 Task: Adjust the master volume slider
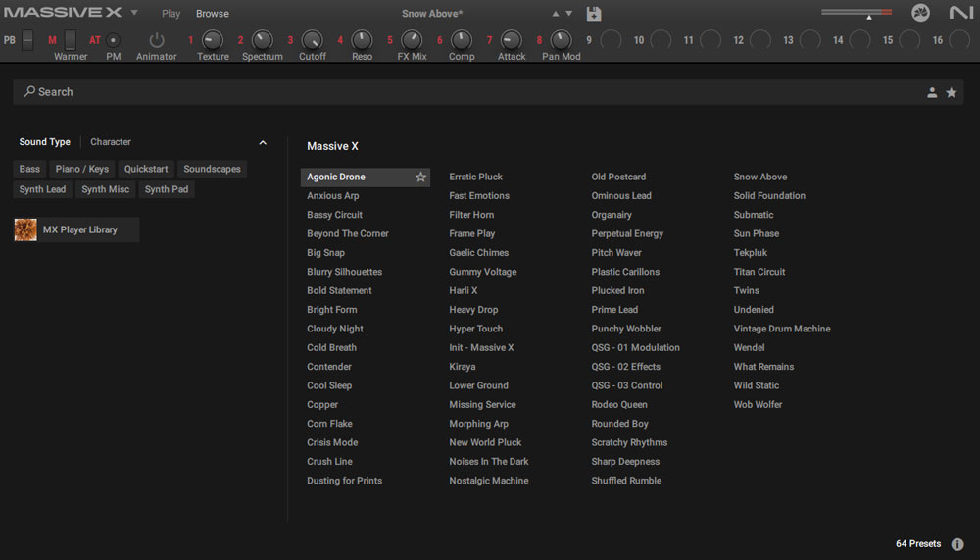coord(857,12)
